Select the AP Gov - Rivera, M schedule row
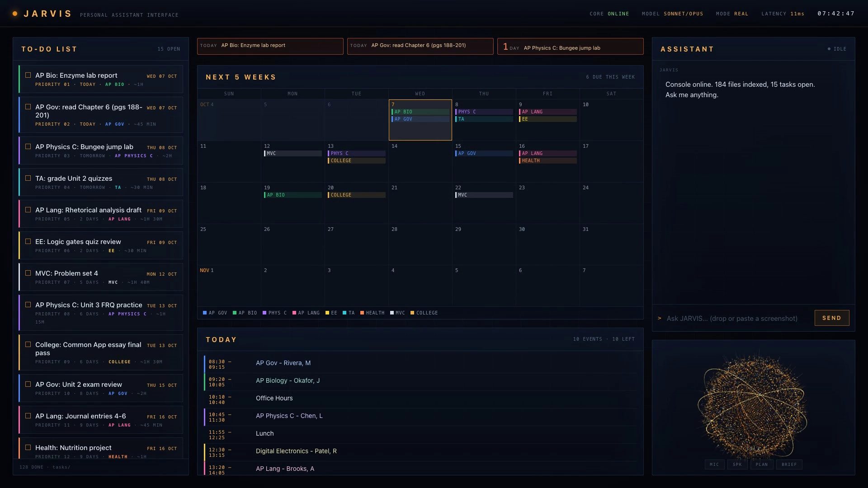The height and width of the screenshot is (488, 868). [420, 363]
